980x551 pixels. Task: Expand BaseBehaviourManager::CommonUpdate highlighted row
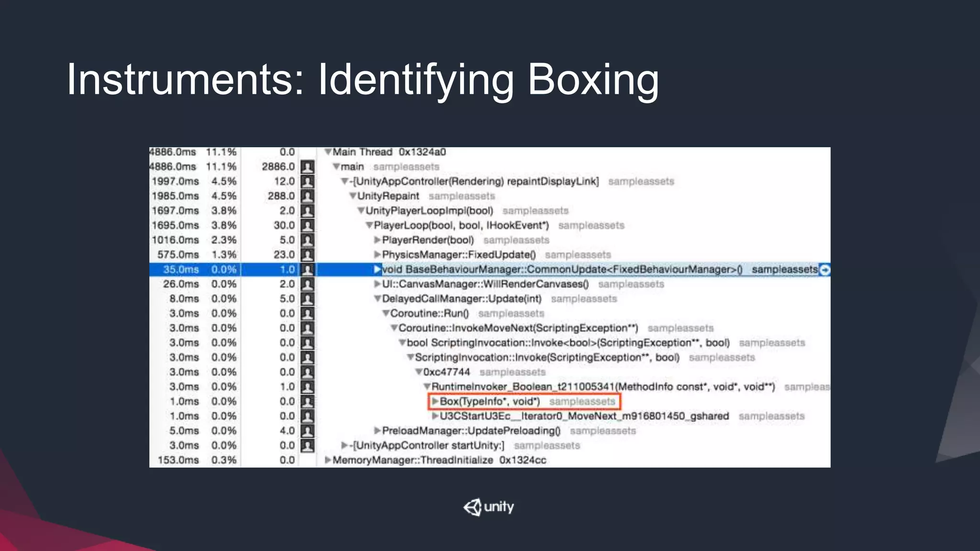[x=378, y=270]
